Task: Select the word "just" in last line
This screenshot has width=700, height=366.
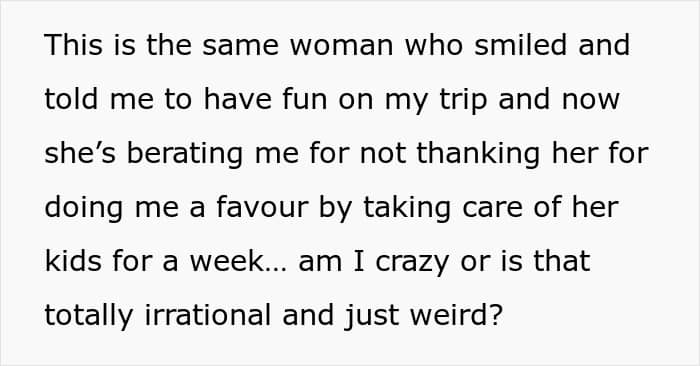Action: point(372,315)
